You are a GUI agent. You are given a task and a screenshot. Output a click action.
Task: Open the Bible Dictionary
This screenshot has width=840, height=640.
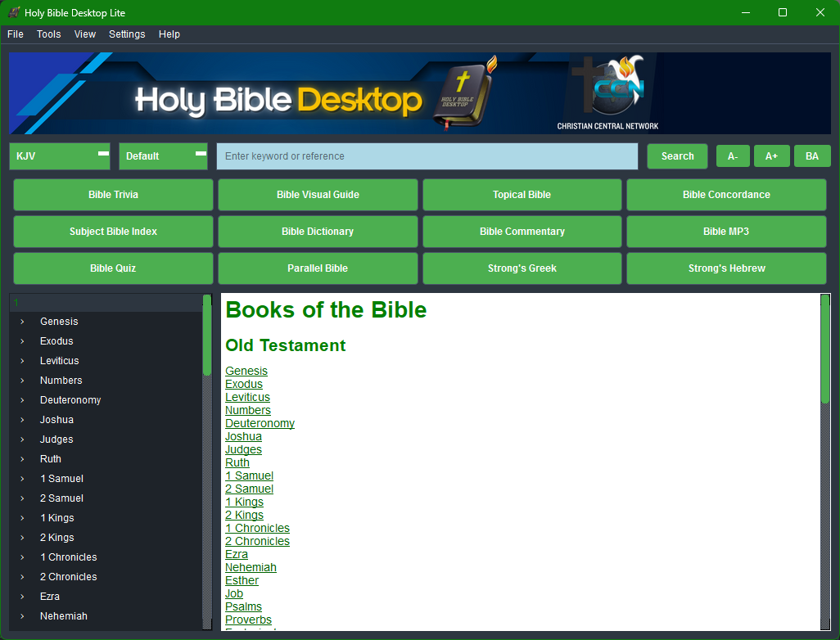(x=317, y=232)
